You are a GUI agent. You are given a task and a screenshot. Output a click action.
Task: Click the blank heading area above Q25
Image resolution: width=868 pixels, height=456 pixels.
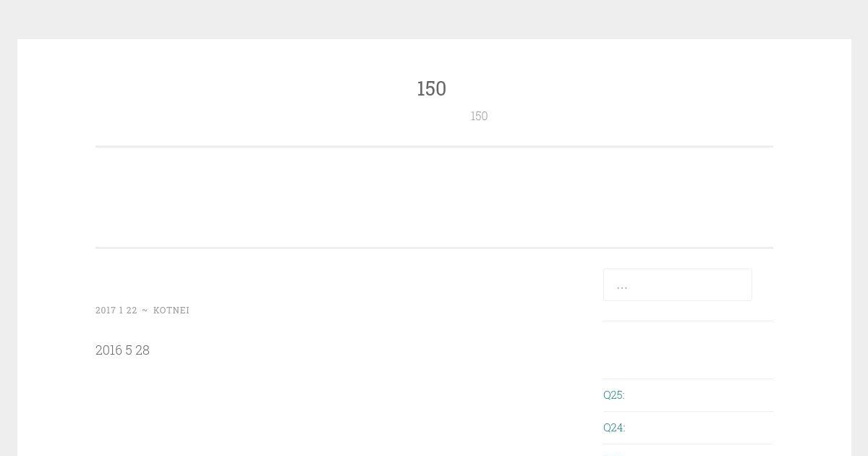(x=687, y=350)
